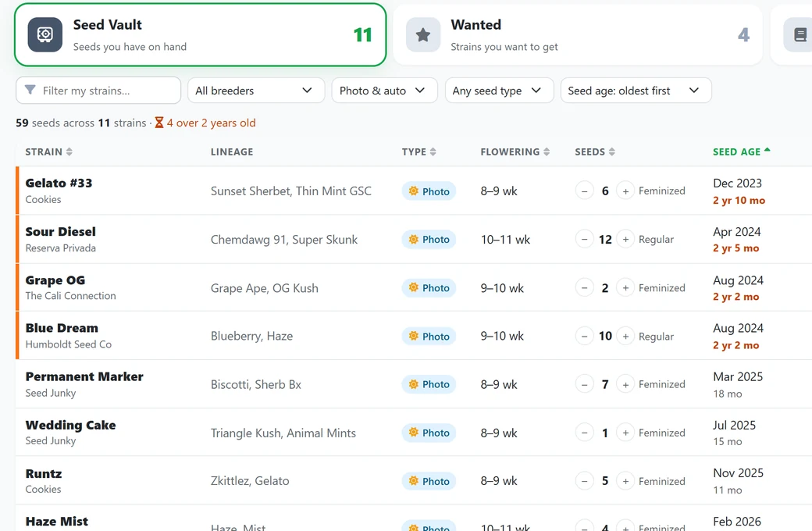812x531 pixels.
Task: Decrease Wedding Cake seed count
Action: click(x=584, y=433)
